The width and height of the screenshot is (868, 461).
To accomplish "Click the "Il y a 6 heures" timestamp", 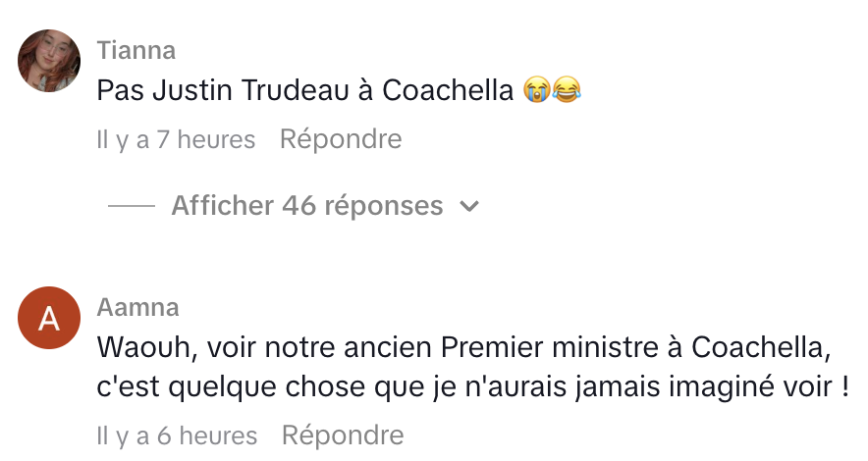I will 177,435.
